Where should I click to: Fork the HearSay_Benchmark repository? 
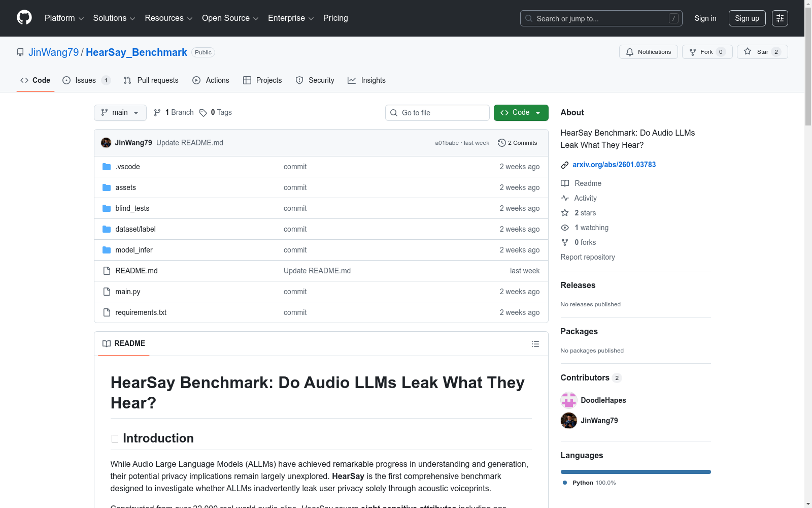coord(707,52)
